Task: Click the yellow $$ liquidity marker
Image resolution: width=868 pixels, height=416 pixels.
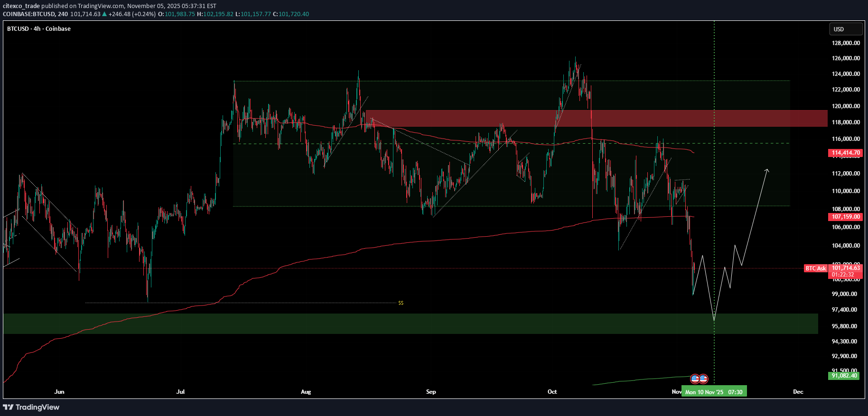Action: [x=401, y=303]
